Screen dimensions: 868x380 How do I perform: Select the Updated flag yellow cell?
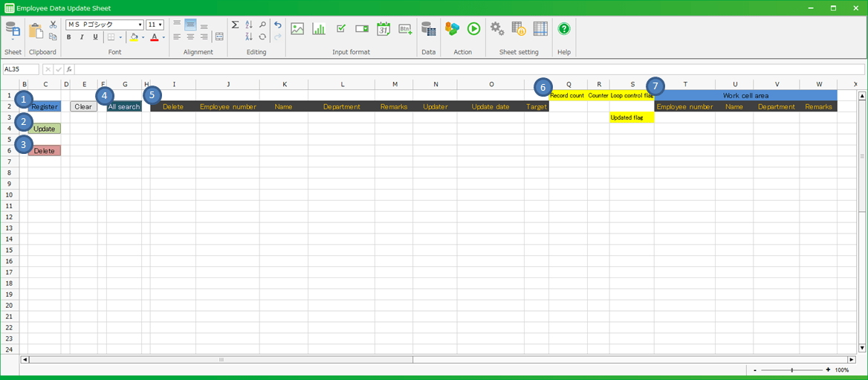coord(632,117)
